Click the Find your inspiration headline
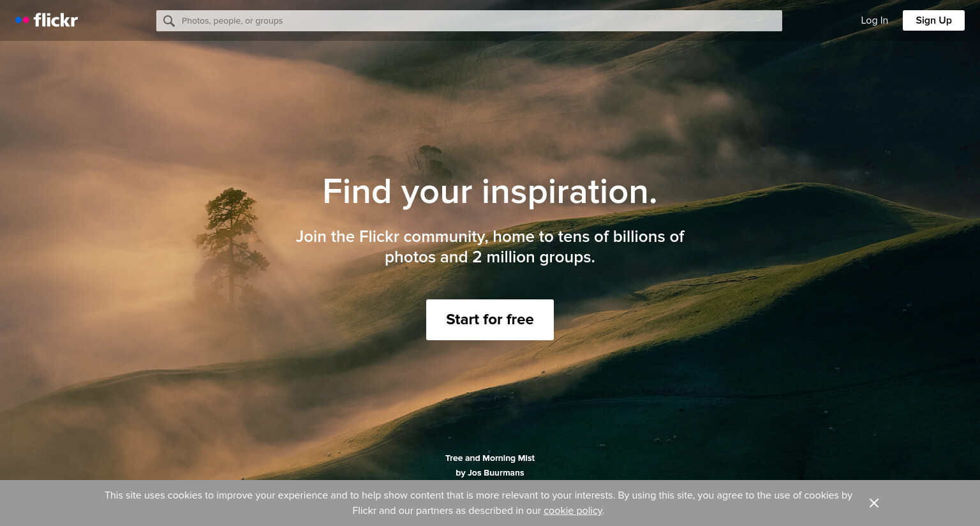Image resolution: width=980 pixels, height=526 pixels. coord(490,192)
